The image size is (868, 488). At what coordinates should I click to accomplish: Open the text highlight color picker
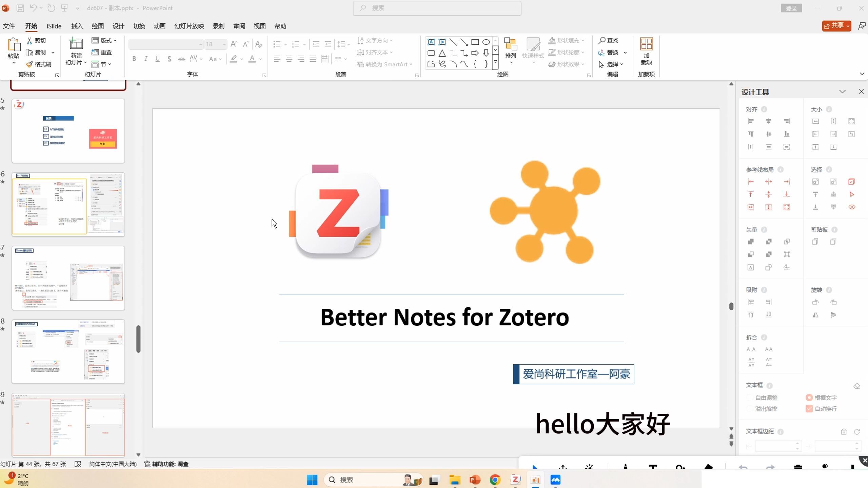pos(242,59)
